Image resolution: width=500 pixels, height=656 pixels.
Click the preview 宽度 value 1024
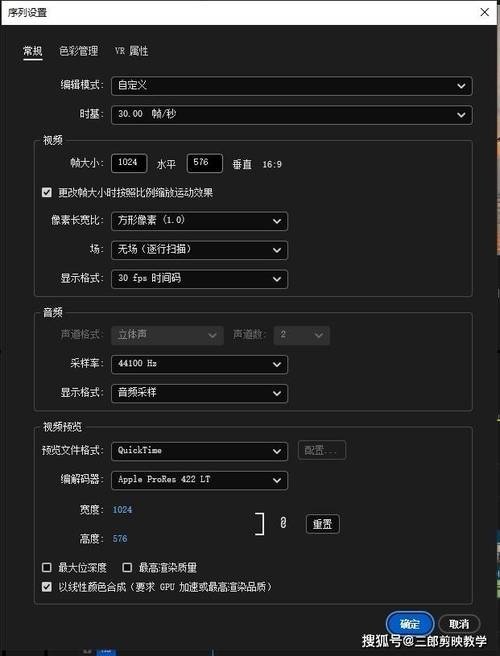pyautogui.click(x=122, y=510)
